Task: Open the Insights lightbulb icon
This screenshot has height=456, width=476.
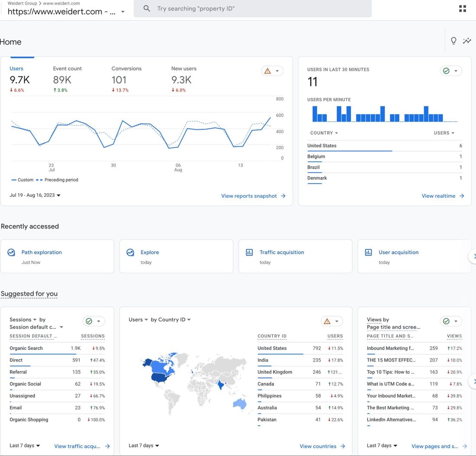Action: [x=453, y=40]
